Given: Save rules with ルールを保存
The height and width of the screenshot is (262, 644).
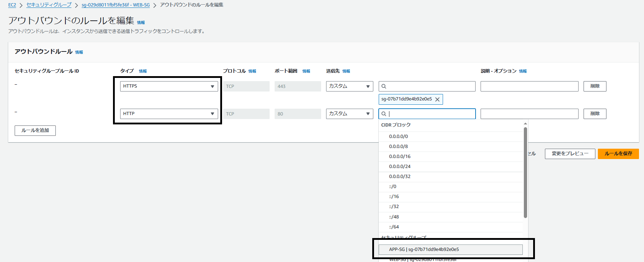Looking at the screenshot, I should (618, 154).
